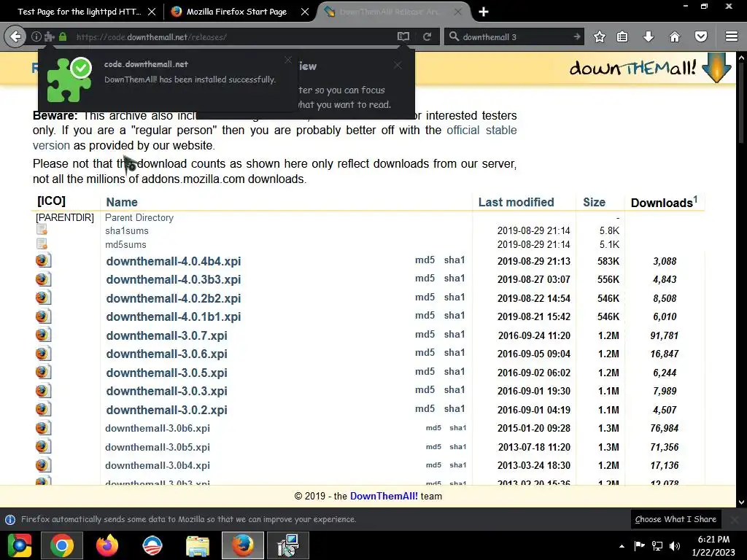
Task: Click Choose What I Share button
Action: pos(676,519)
